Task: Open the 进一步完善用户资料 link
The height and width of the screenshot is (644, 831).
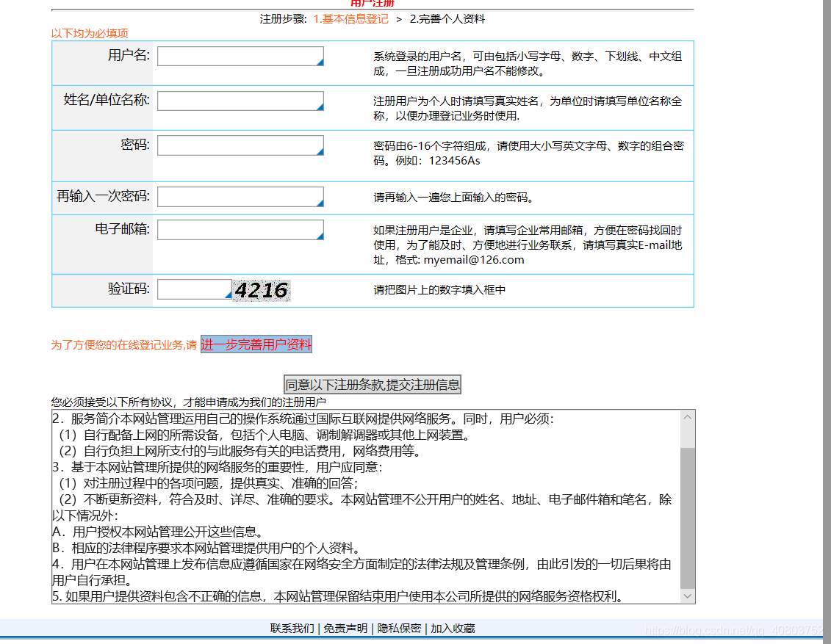Action: (x=256, y=344)
